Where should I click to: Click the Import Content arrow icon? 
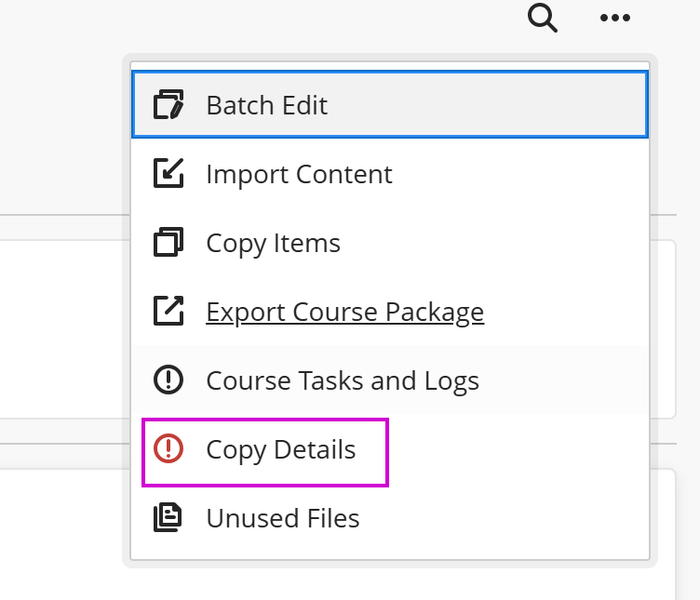tap(168, 173)
